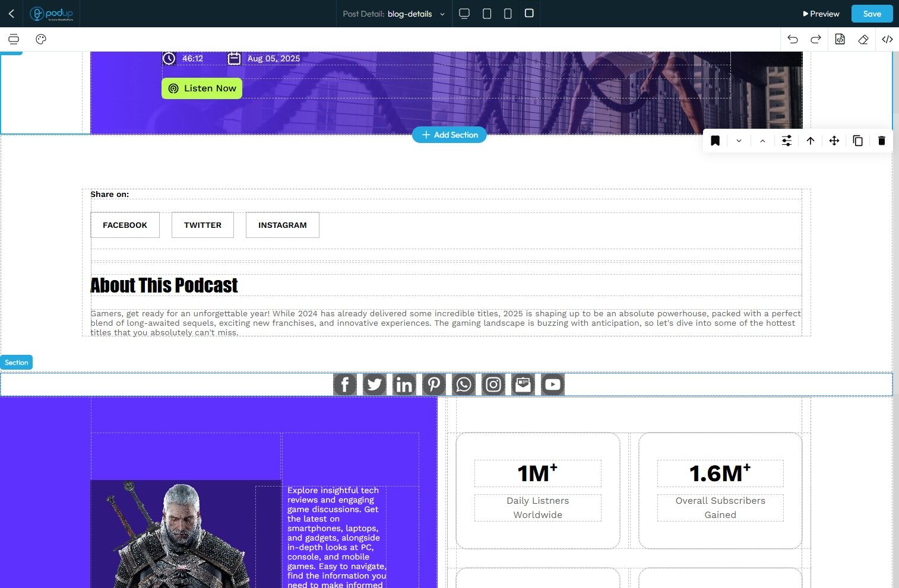Open the code editor brackets icon
899x588 pixels.
point(887,39)
